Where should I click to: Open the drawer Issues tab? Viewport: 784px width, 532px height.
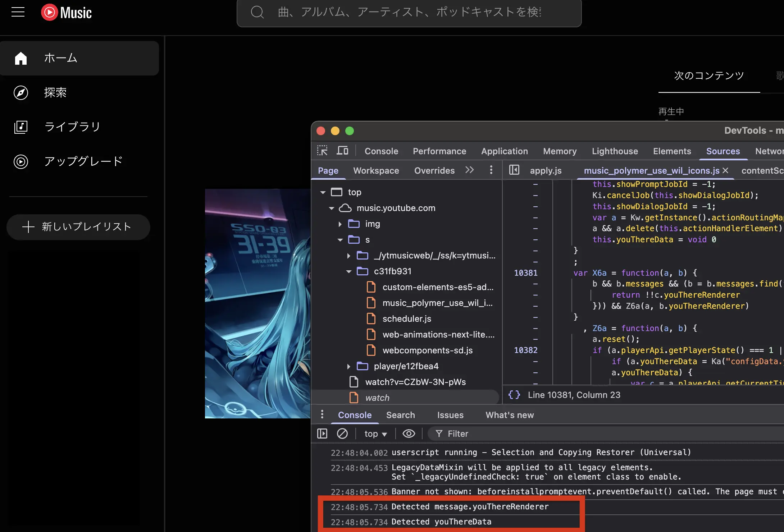pos(450,415)
